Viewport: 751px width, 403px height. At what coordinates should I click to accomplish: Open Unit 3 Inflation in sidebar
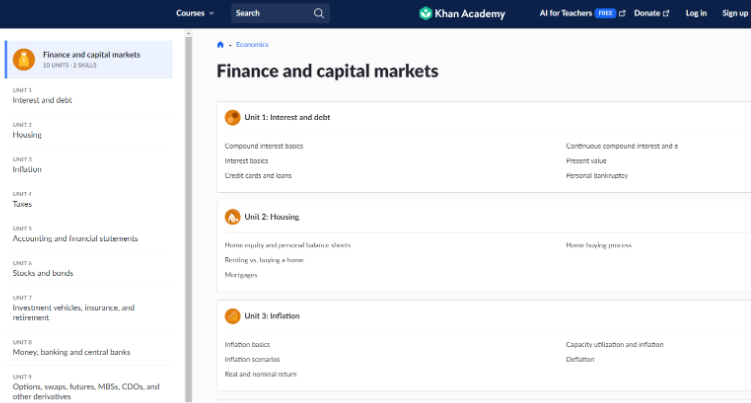pyautogui.click(x=89, y=165)
